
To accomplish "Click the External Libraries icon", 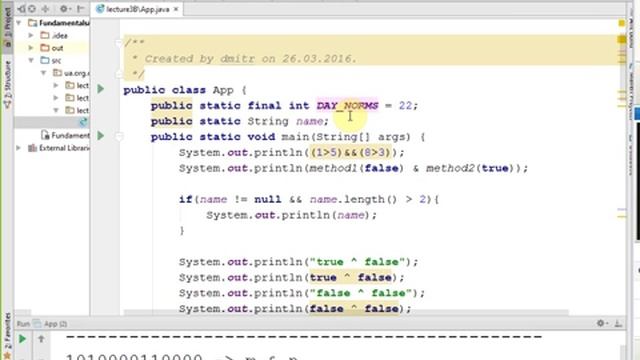I will [32, 148].
